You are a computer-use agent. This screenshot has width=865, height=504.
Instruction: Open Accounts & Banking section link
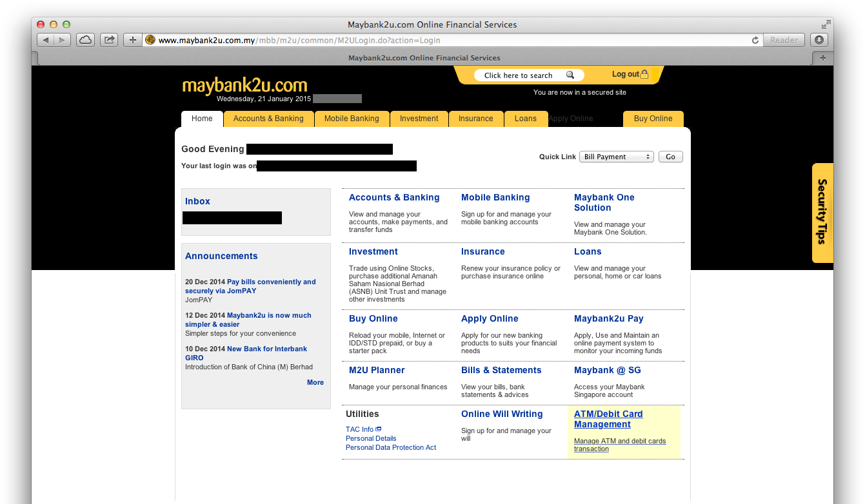click(394, 197)
